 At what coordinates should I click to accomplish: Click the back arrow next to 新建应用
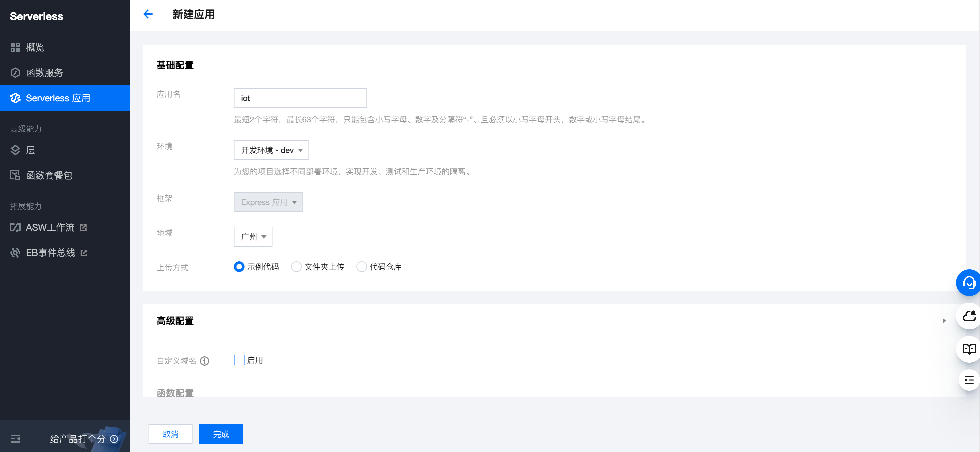click(x=148, y=14)
